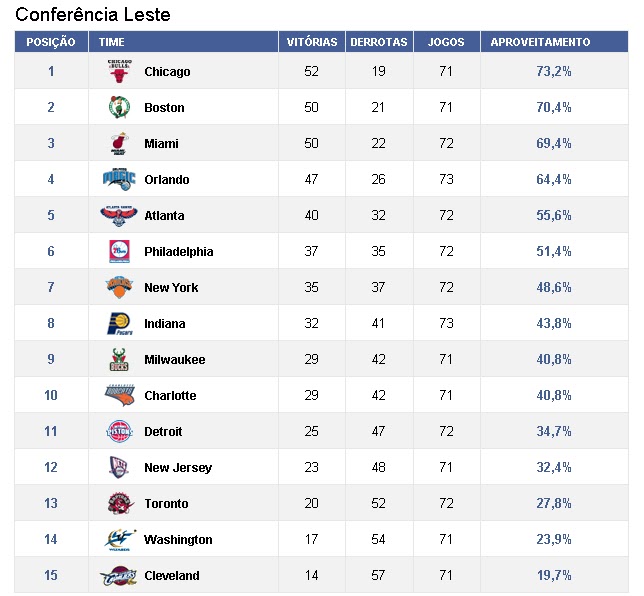Select Washington's 23,9% percentage cell

pos(554,539)
